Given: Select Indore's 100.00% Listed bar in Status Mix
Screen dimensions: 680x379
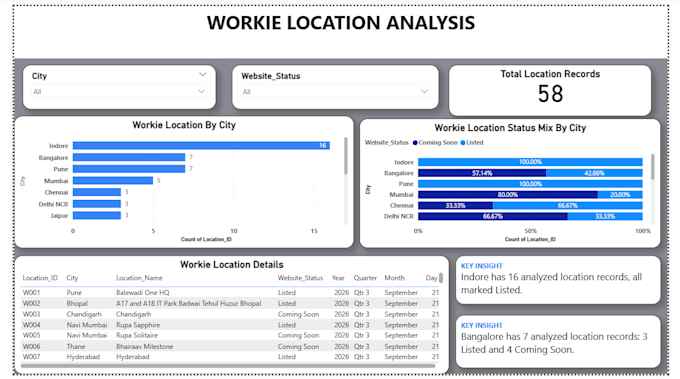Looking at the screenshot, I should [x=530, y=162].
